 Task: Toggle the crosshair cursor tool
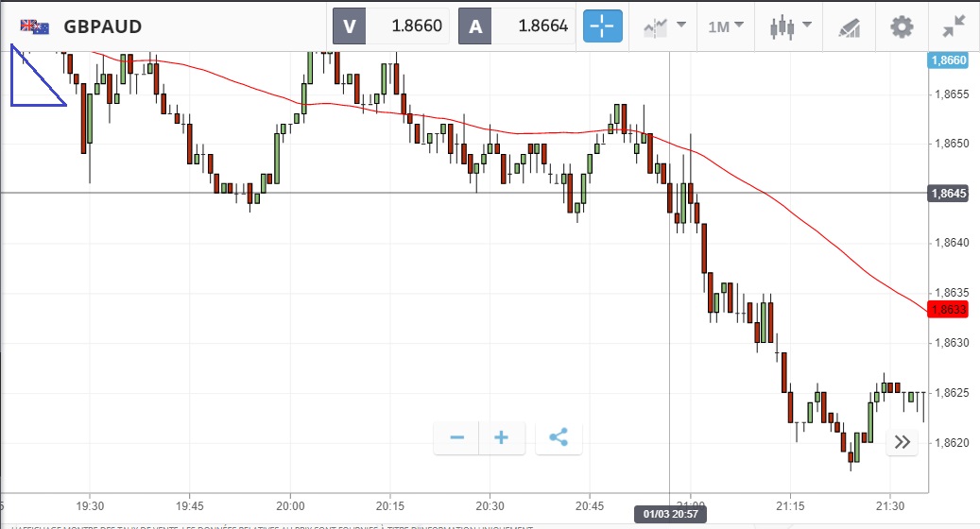[601, 26]
